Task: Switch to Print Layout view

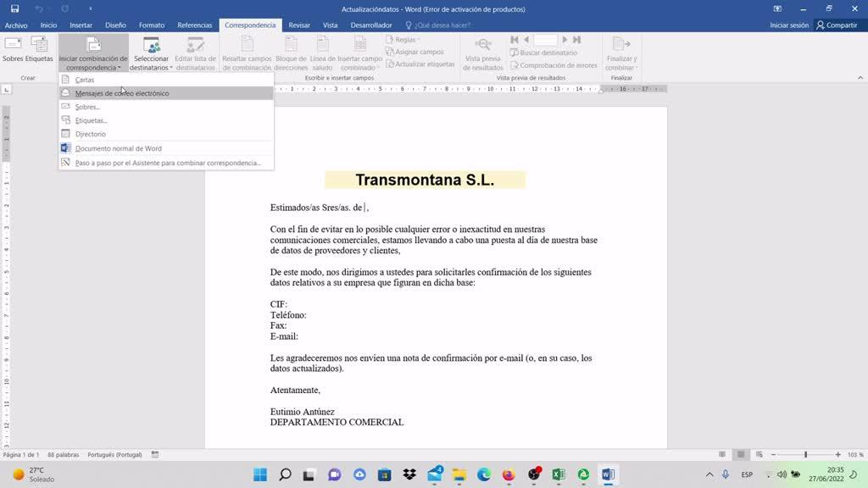Action: click(x=741, y=455)
